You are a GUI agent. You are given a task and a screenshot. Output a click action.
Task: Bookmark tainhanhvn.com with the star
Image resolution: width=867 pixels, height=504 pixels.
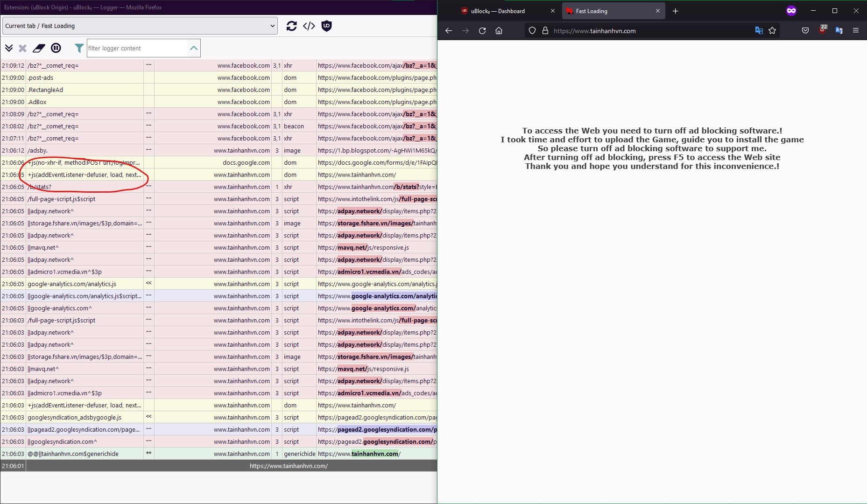[x=772, y=31]
